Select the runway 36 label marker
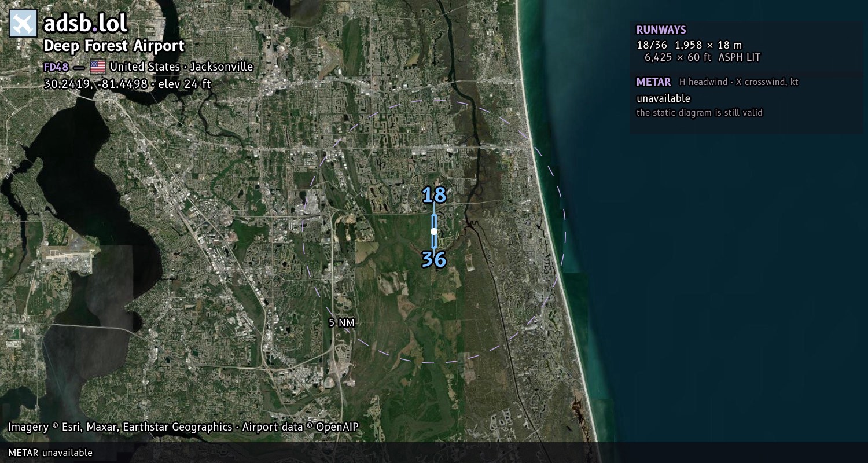 click(434, 260)
